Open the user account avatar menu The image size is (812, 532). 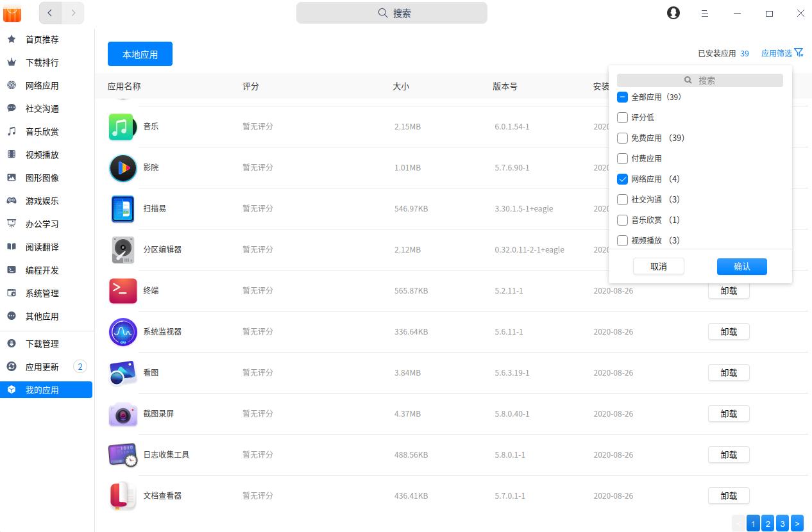pos(673,12)
